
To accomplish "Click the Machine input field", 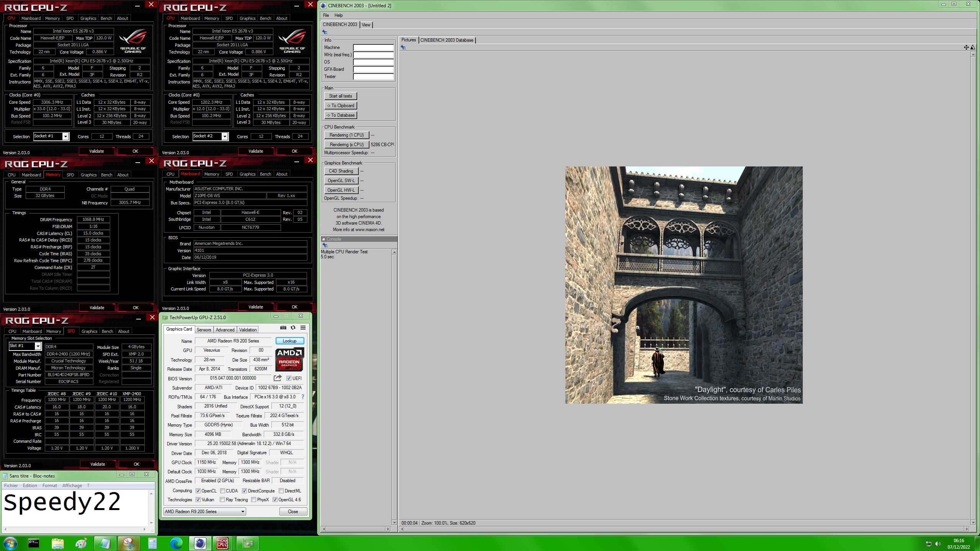I will pyautogui.click(x=373, y=47).
